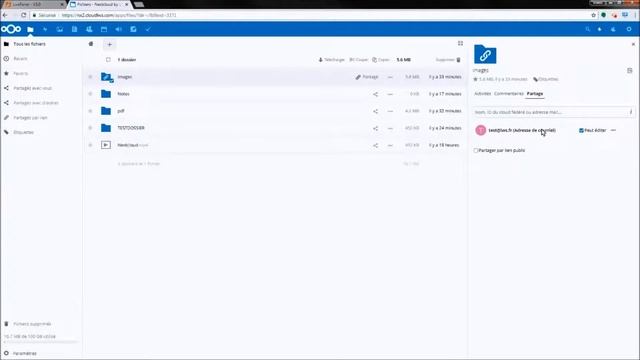Click the share icon on the TESTDOSSIER row
640x360 pixels.
click(375, 128)
